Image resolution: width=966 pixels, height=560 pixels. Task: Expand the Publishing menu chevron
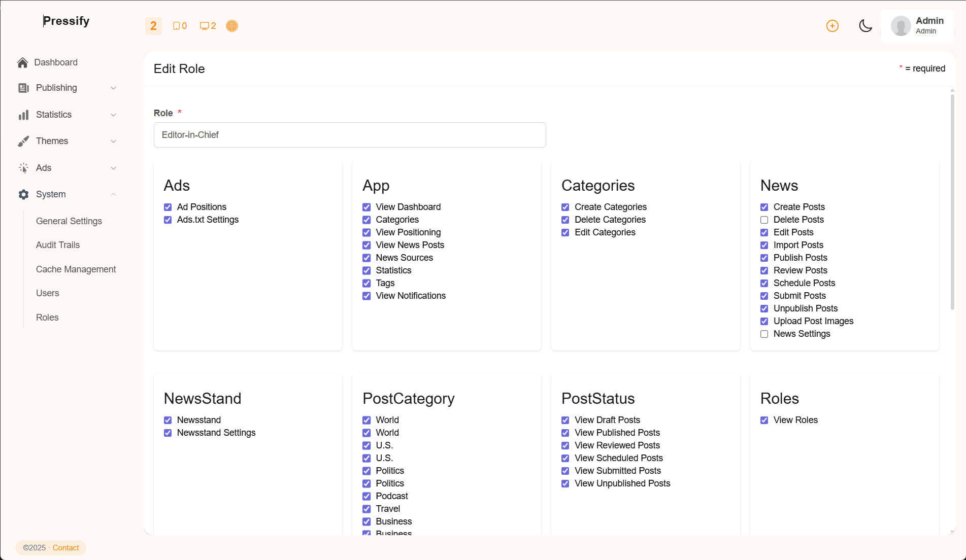click(113, 88)
